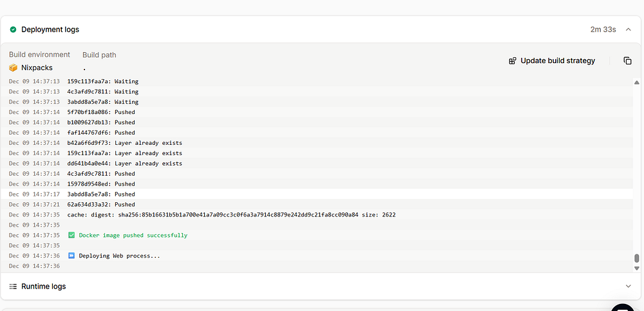Click the log scrollbar thumb
The width and height of the screenshot is (644, 311).
tap(637, 258)
